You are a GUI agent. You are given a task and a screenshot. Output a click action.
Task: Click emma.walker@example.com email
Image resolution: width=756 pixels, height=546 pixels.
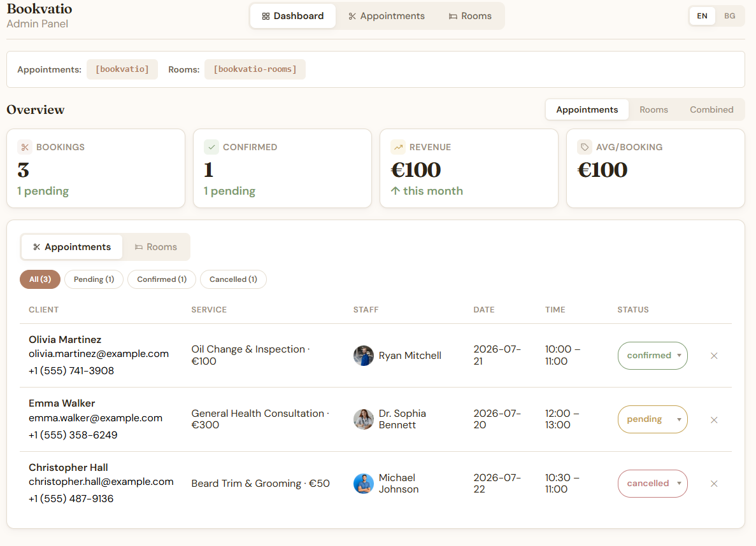[x=96, y=418]
